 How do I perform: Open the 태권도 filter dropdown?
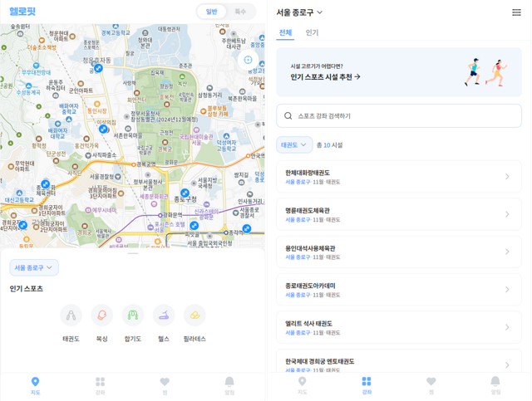[294, 144]
